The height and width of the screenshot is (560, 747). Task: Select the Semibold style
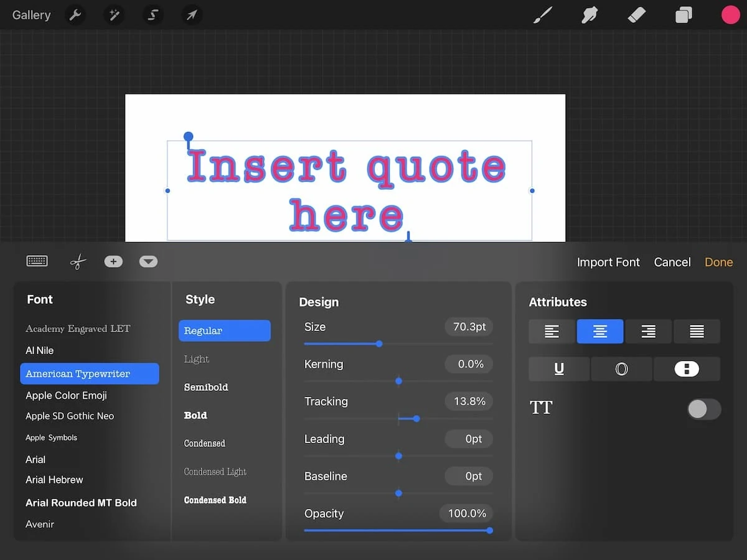coord(206,387)
